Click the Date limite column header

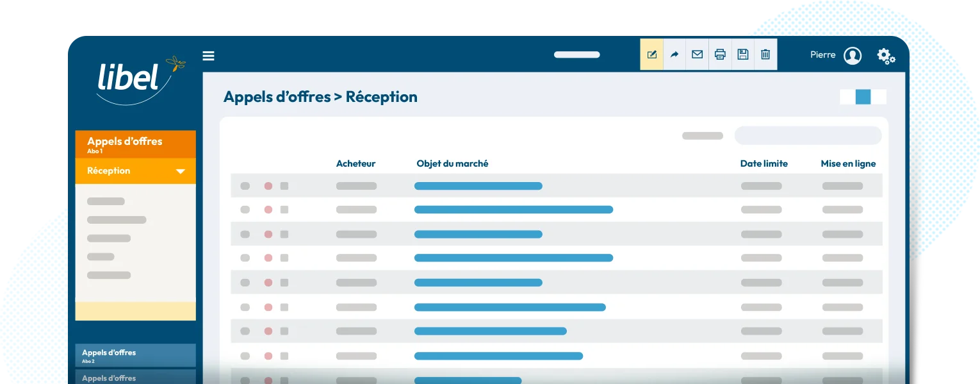coord(764,163)
